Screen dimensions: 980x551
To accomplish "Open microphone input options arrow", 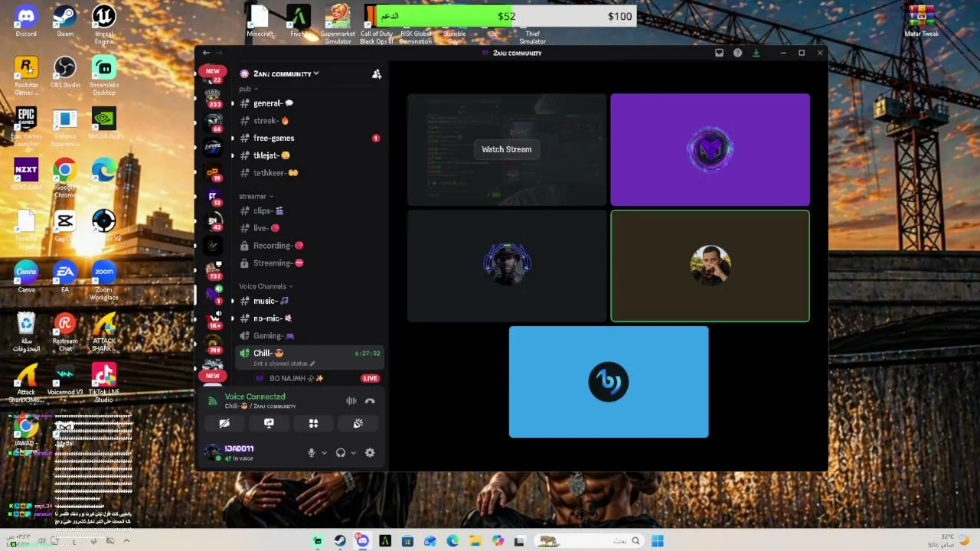I will pos(324,452).
